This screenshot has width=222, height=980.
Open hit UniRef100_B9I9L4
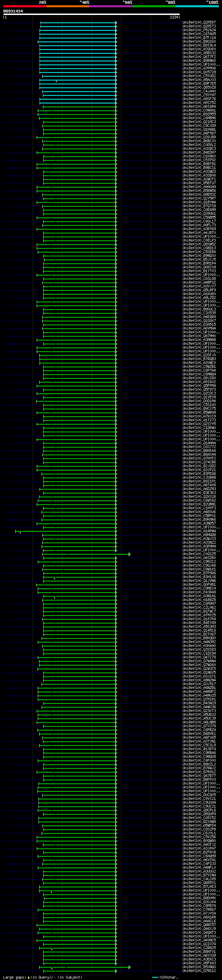click(x=199, y=46)
